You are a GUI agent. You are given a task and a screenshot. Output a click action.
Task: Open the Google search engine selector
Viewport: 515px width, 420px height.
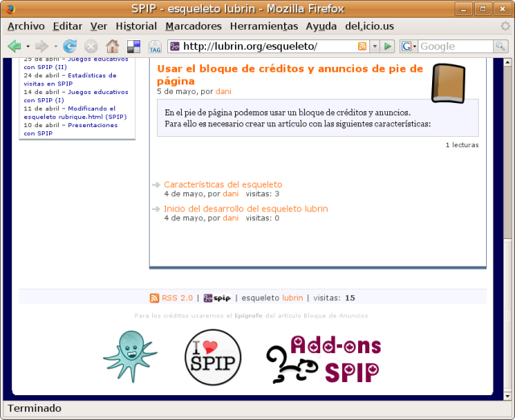[409, 46]
